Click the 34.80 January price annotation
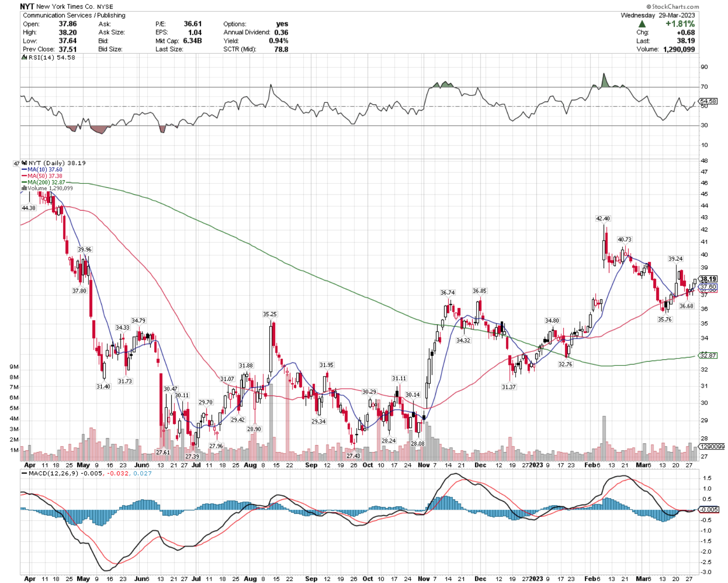This screenshot has height=583, width=728. pos(552,321)
